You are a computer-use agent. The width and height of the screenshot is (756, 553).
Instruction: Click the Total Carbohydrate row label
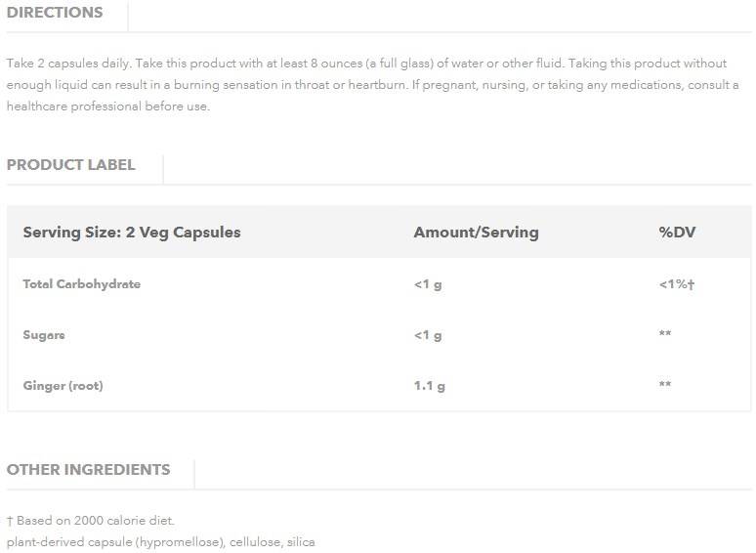click(x=82, y=284)
